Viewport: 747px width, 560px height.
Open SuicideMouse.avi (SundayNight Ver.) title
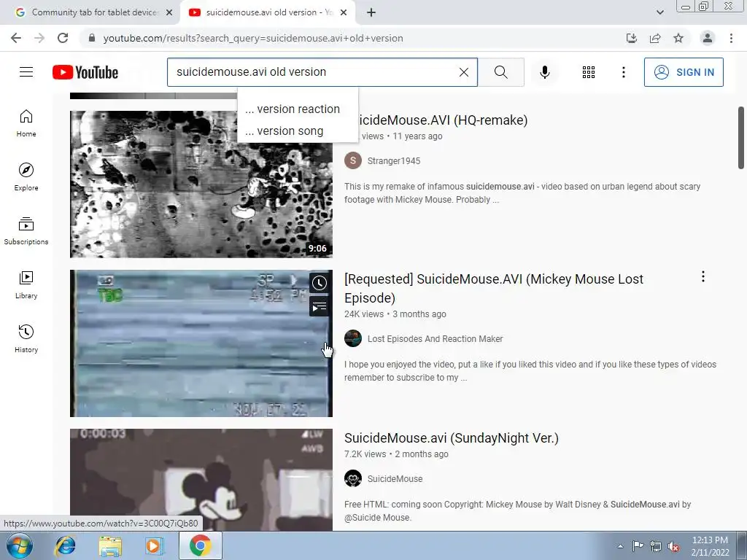[x=451, y=437]
